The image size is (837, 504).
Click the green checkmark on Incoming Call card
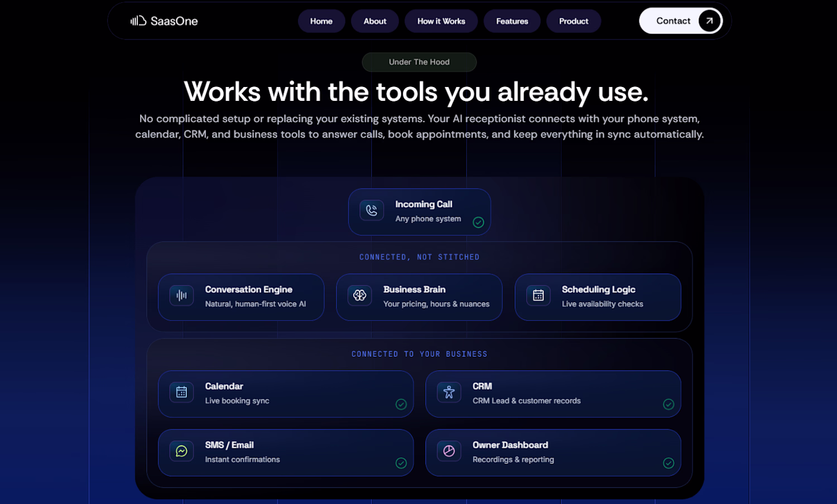pos(478,222)
